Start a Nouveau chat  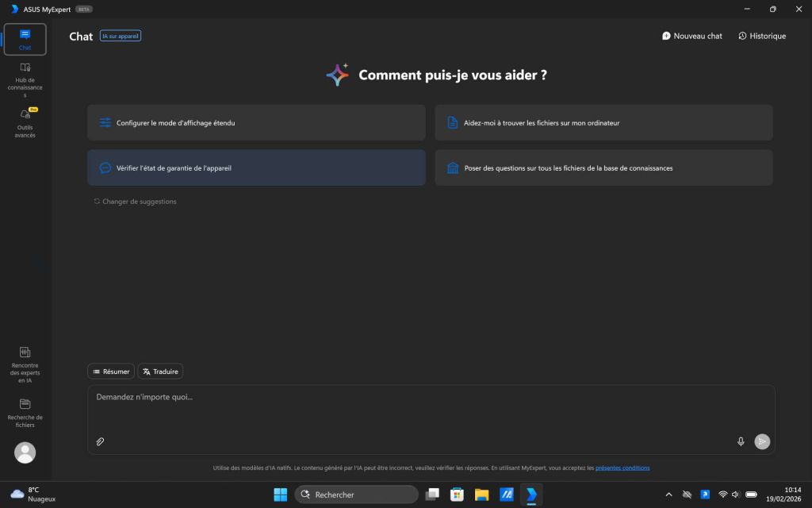[691, 36]
